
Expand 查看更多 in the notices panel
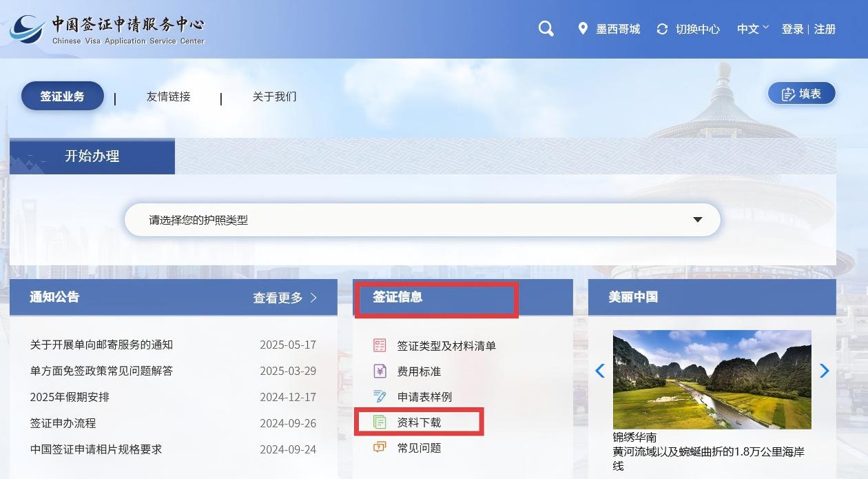(285, 298)
